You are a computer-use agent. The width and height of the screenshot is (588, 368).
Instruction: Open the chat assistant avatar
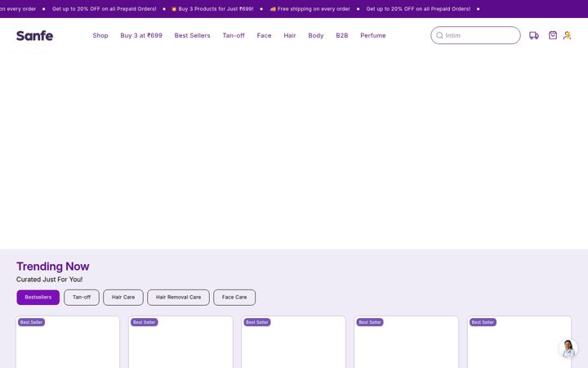point(568,348)
